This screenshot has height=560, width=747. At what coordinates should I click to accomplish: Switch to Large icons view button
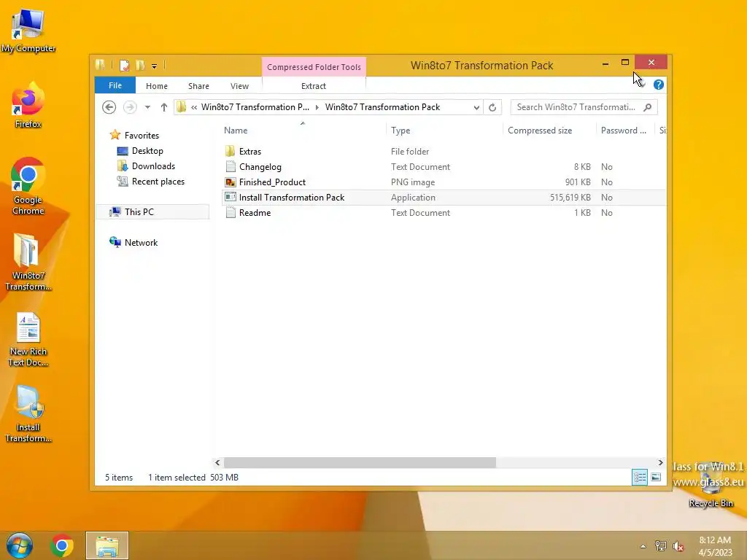click(x=656, y=477)
